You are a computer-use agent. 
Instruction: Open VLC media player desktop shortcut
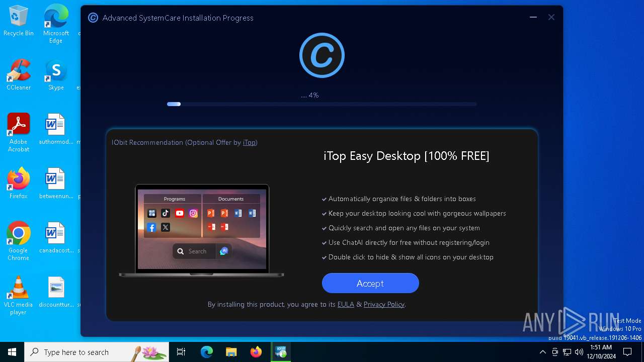(x=19, y=296)
